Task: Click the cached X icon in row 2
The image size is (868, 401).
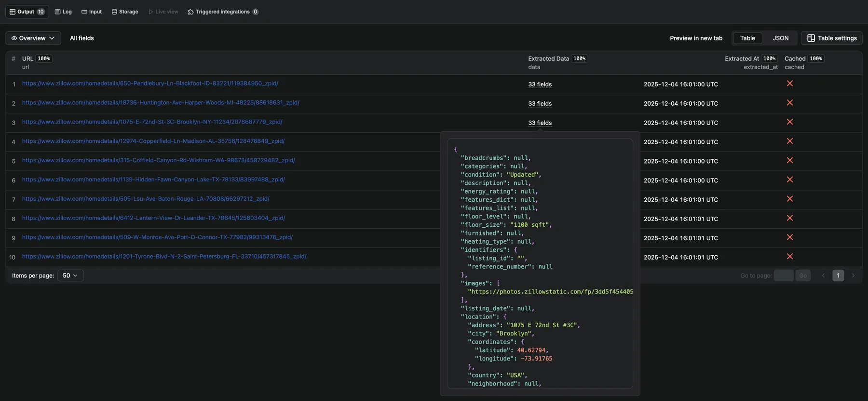Action: (790, 103)
